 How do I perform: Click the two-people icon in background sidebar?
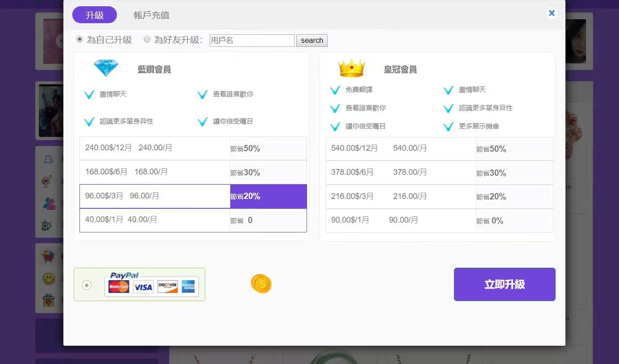point(49,203)
